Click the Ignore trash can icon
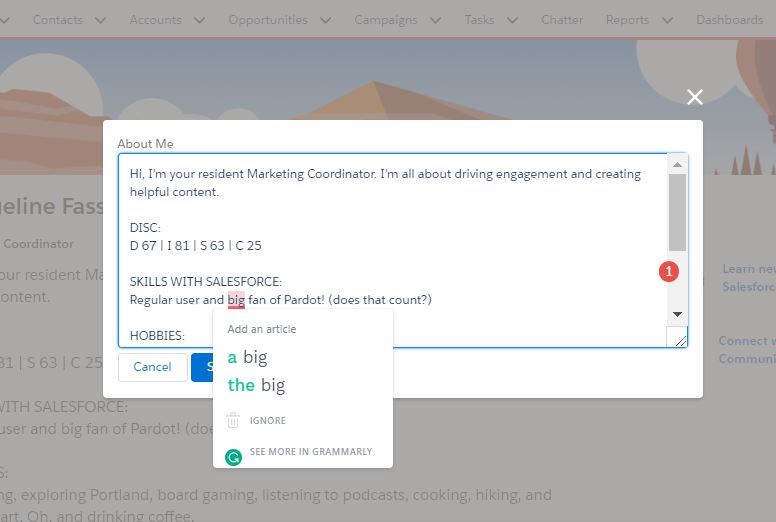776x522 pixels. point(233,420)
